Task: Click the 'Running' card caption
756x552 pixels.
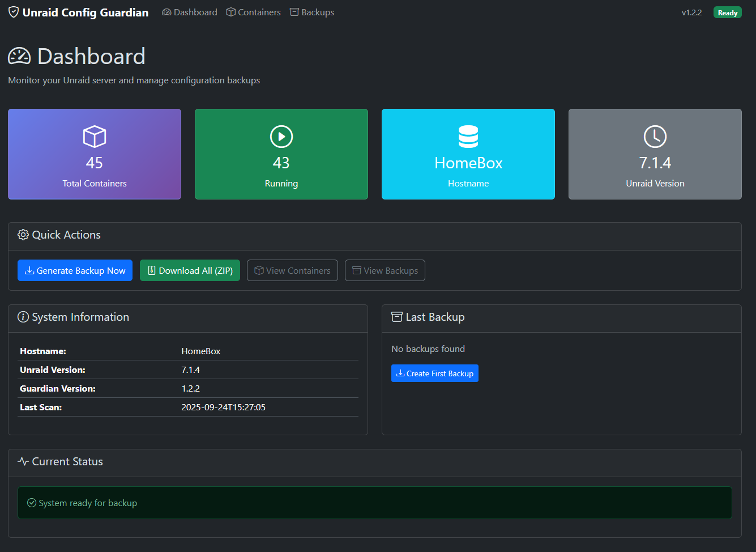Action: 281,183
